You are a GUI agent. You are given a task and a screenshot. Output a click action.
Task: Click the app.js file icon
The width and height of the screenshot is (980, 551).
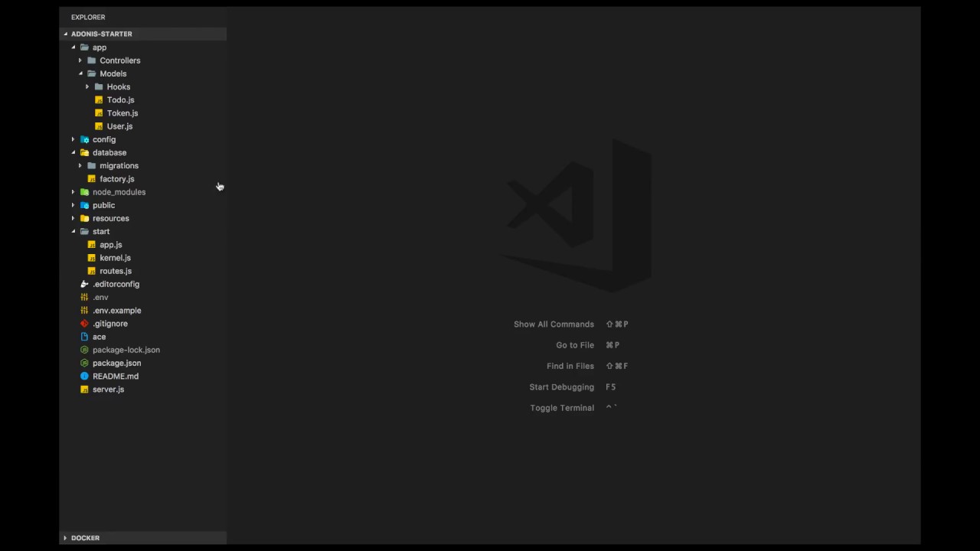click(x=92, y=244)
